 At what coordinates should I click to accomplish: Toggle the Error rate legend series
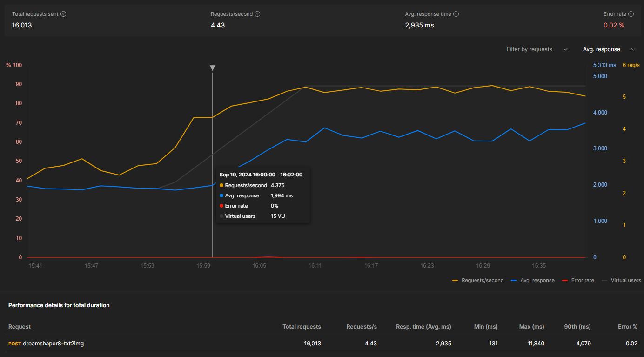(x=578, y=280)
